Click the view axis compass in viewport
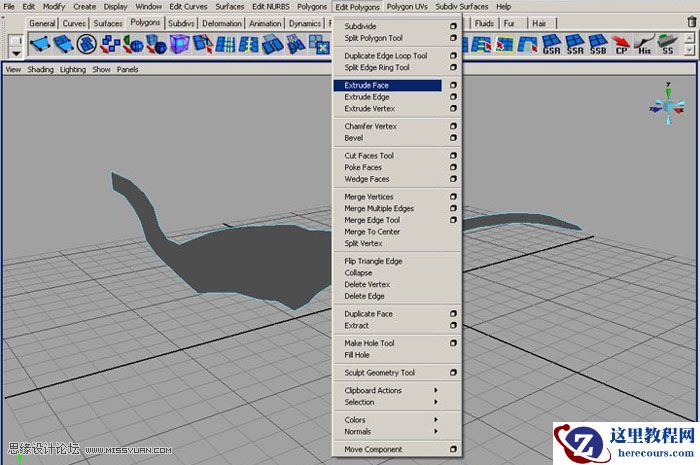Viewport: 700px width, 465px height. tap(668, 105)
